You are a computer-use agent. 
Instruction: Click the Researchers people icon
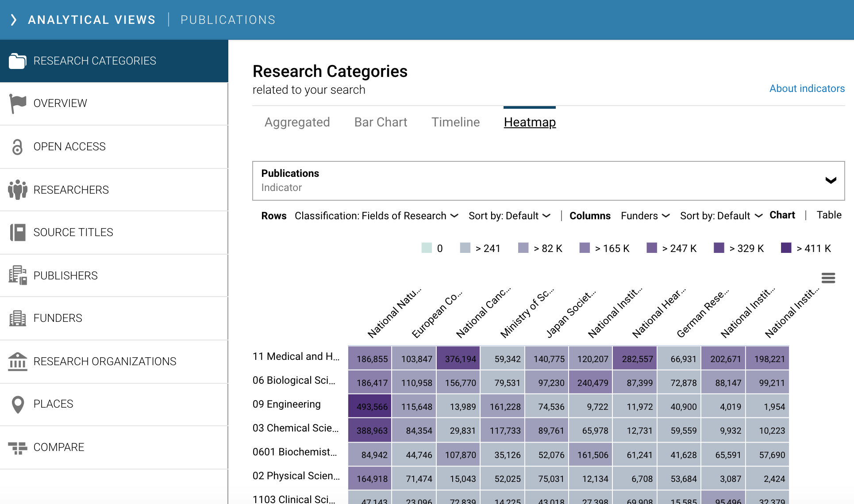tap(17, 190)
